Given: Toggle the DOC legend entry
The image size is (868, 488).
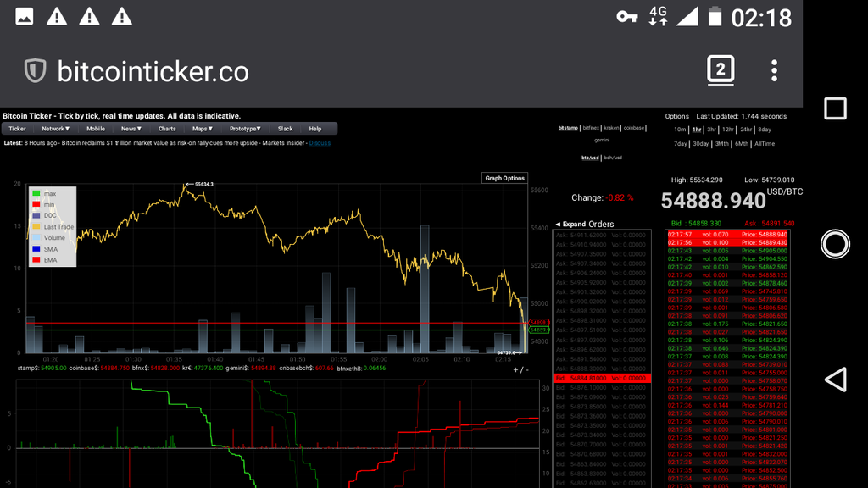Looking at the screenshot, I should [x=44, y=216].
